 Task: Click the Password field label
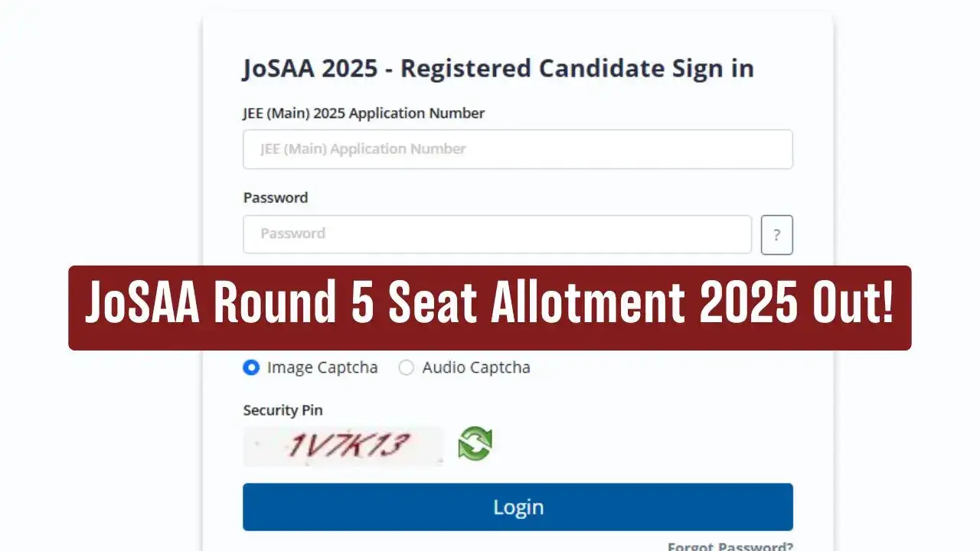[276, 197]
